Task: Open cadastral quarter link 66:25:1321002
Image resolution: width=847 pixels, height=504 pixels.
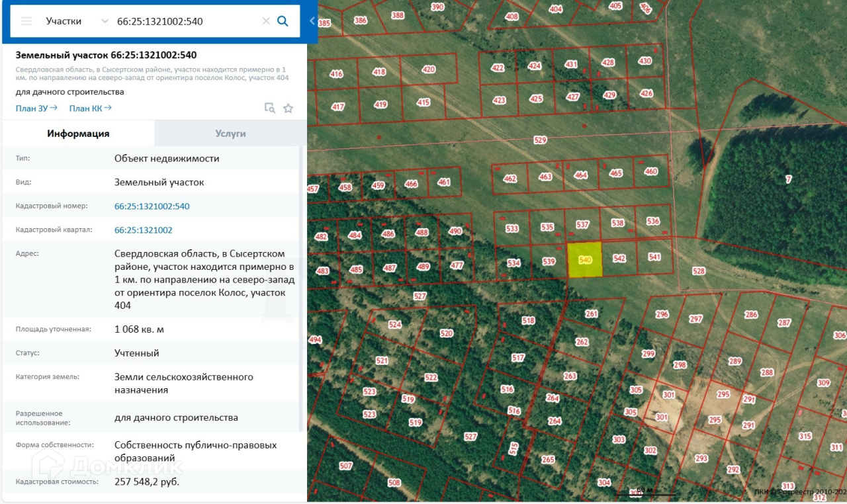Action: pos(143,230)
